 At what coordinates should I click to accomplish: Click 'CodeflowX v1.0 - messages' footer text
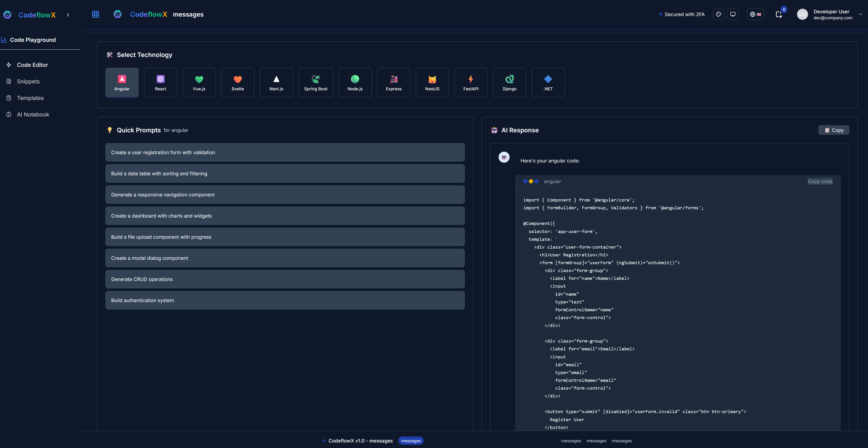[360, 441]
